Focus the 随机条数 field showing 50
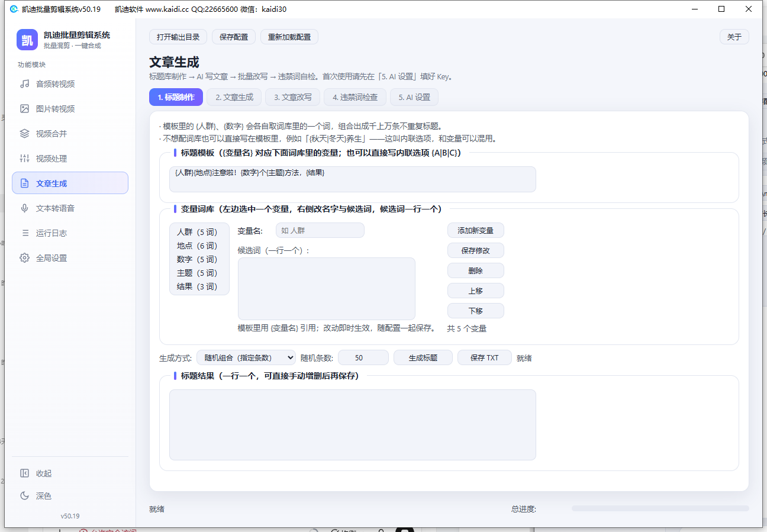Screen dimensions: 767x532 tap(363, 357)
